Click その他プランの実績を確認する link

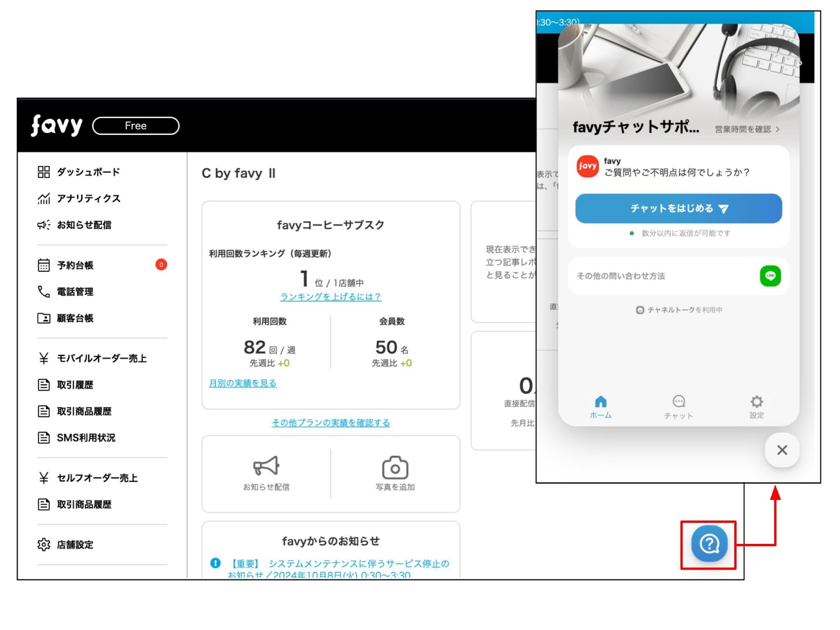331,423
